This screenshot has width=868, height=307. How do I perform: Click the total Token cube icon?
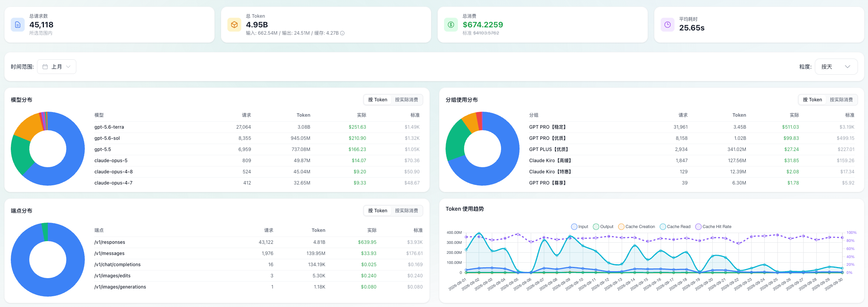point(234,25)
